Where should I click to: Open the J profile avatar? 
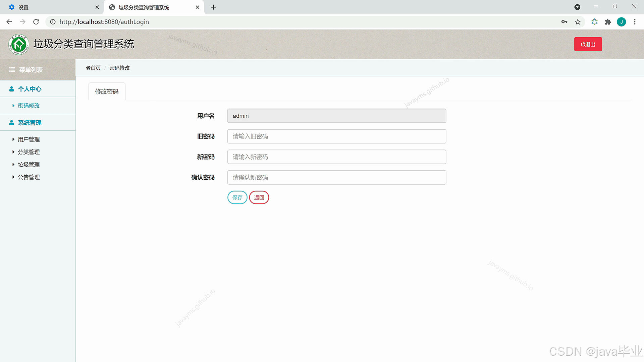(621, 22)
